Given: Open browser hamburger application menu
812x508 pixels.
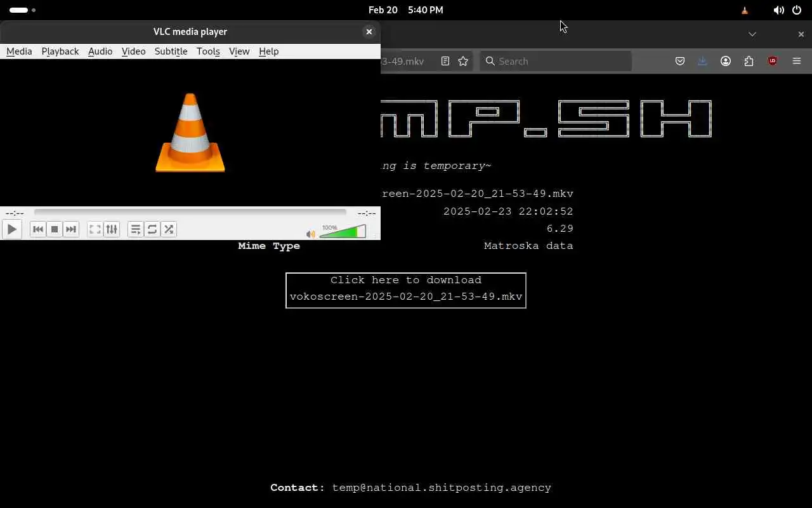Looking at the screenshot, I should (797, 61).
